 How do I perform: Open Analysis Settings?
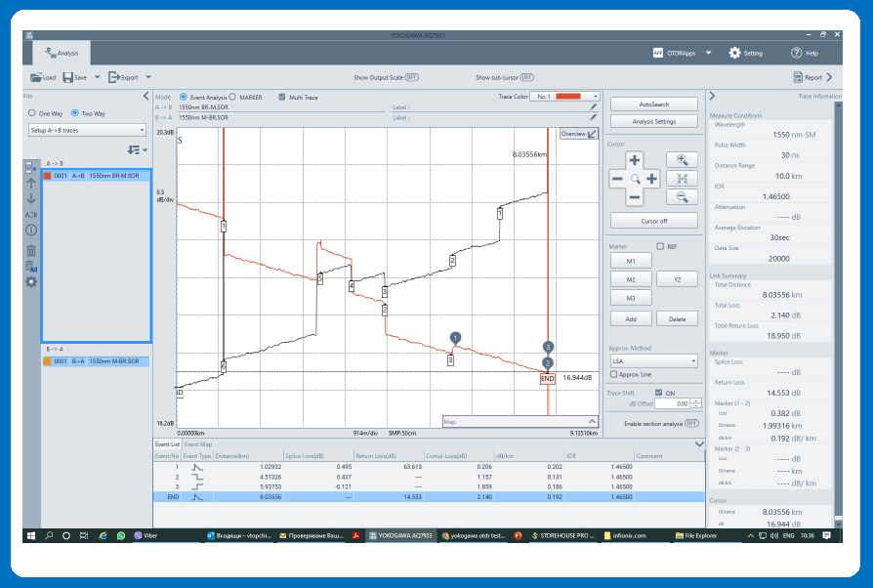pyautogui.click(x=653, y=121)
